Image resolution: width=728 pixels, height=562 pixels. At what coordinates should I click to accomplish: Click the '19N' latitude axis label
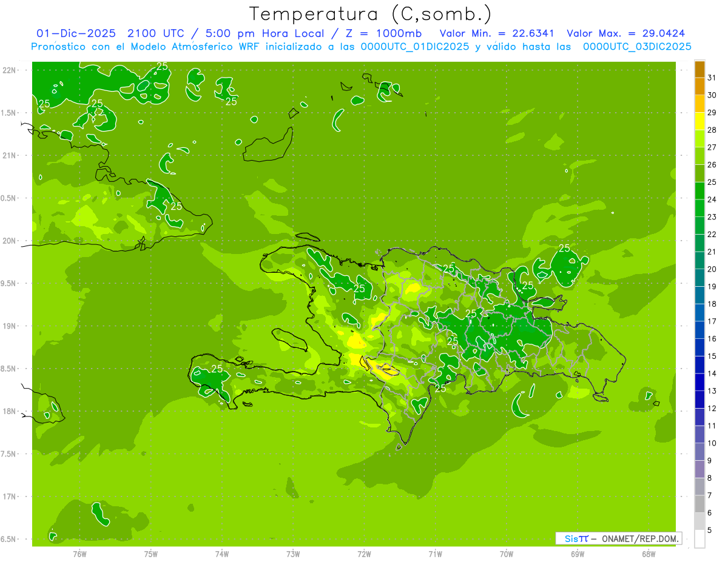coord(9,326)
